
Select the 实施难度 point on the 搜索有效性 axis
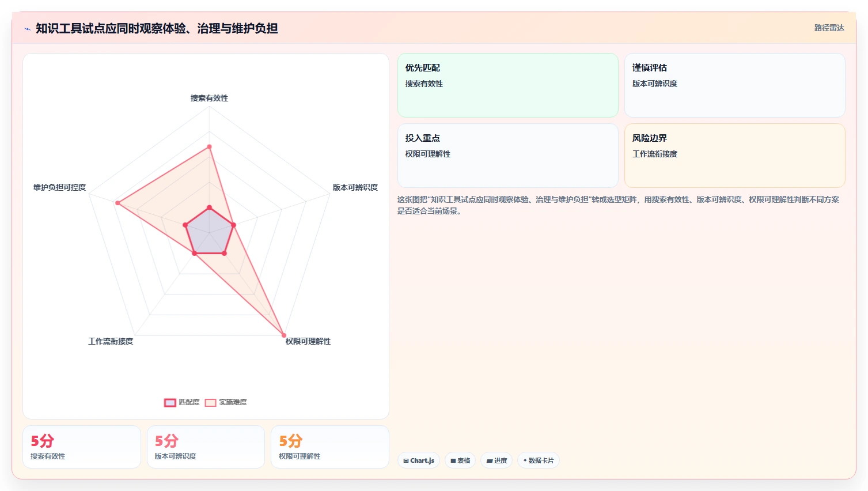[x=209, y=147]
